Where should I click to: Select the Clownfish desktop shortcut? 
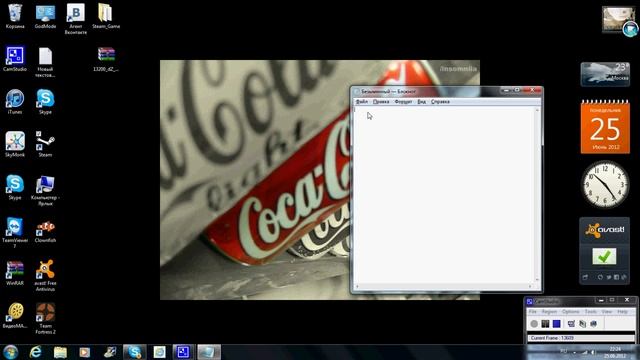click(x=45, y=231)
